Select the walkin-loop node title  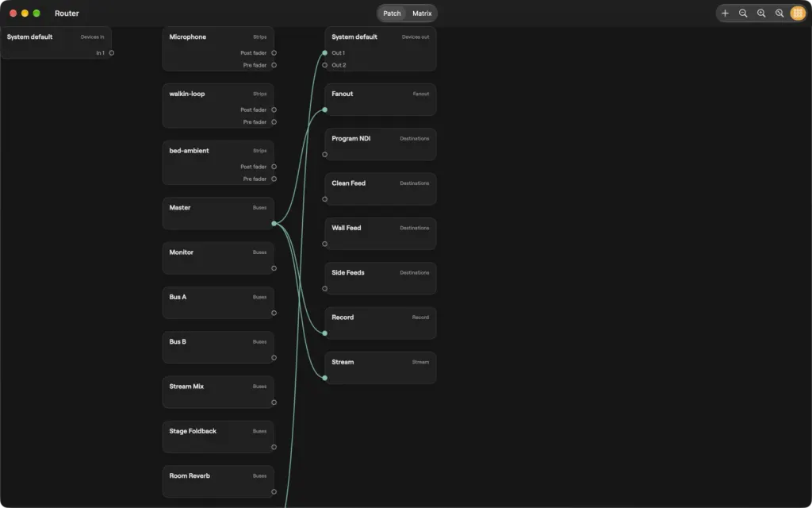pyautogui.click(x=187, y=94)
